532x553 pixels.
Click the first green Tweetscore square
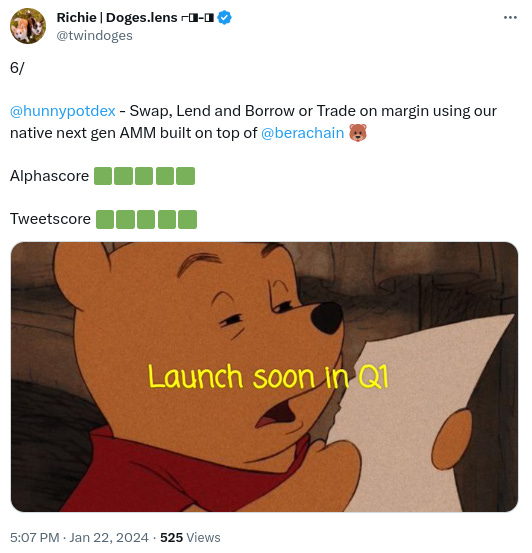click(105, 219)
